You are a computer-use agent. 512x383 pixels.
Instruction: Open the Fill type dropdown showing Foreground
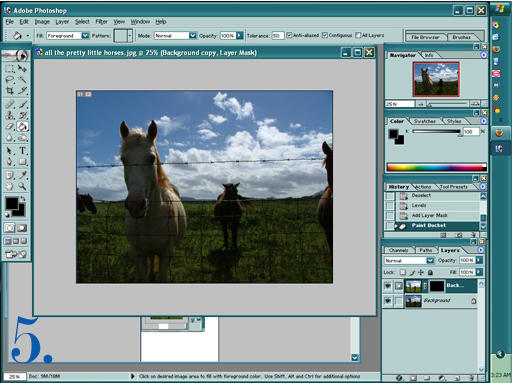pos(85,35)
